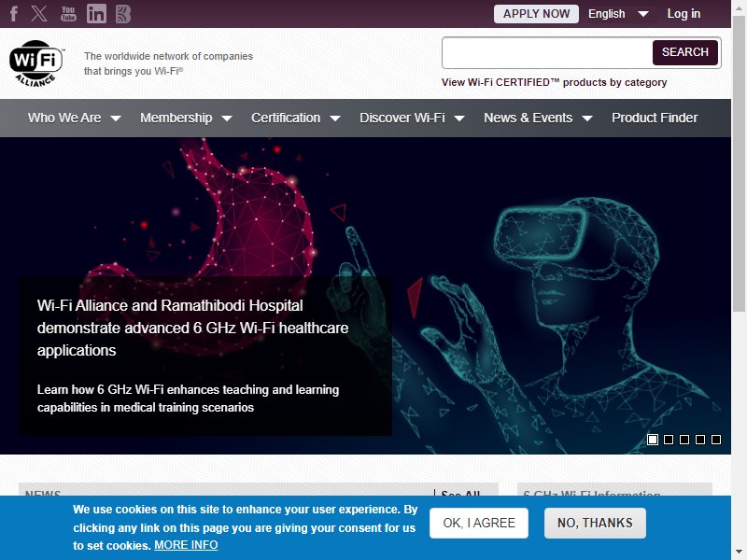Screen dimensions: 747x560
Task: Expand the News & Events dropdown arrow
Action: click(587, 119)
